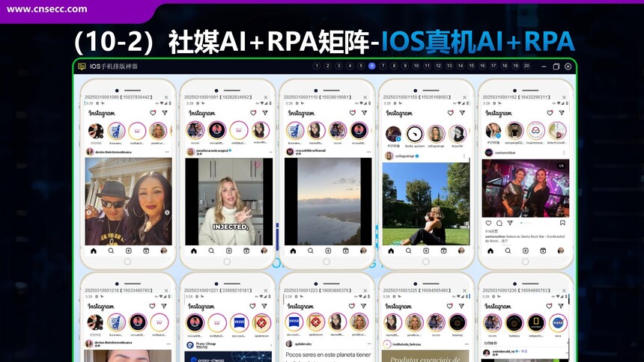Screen dimensions: 644x362
Task: Like the santorockbar post
Action: pos(488,224)
